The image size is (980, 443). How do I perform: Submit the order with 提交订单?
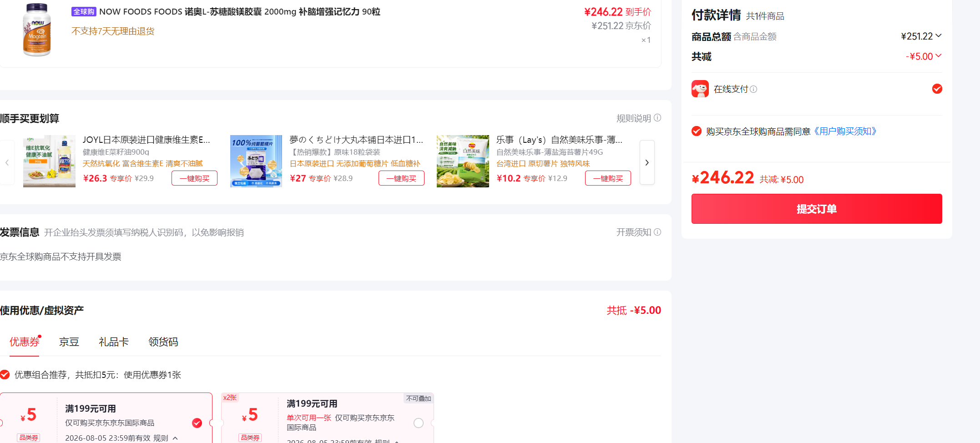[x=817, y=209]
